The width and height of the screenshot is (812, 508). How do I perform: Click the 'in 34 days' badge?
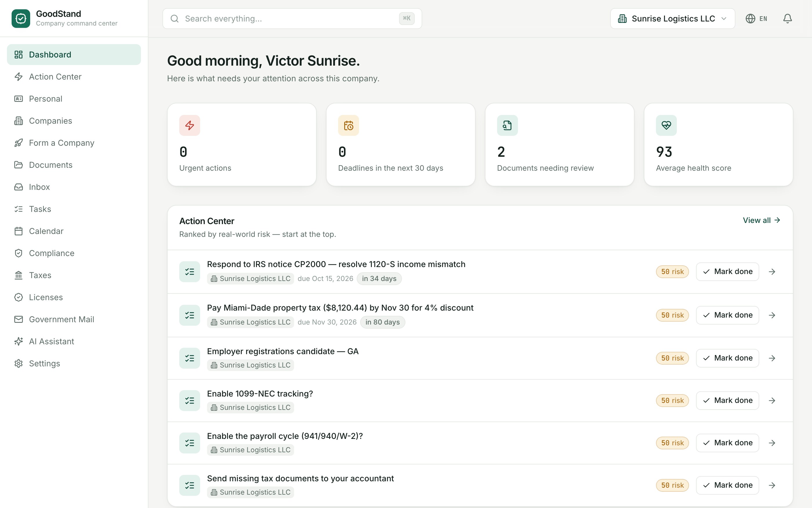379,278
